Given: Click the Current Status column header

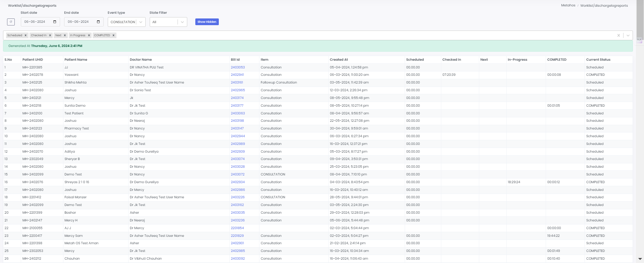Looking at the screenshot, I should pos(598,59).
